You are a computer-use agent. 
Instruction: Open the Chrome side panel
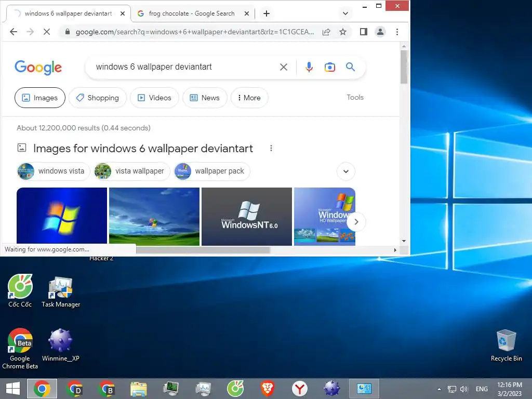click(364, 32)
